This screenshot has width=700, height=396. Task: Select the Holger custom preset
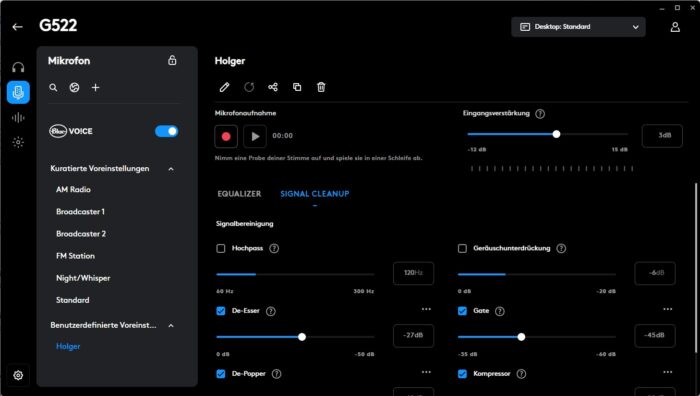click(68, 346)
